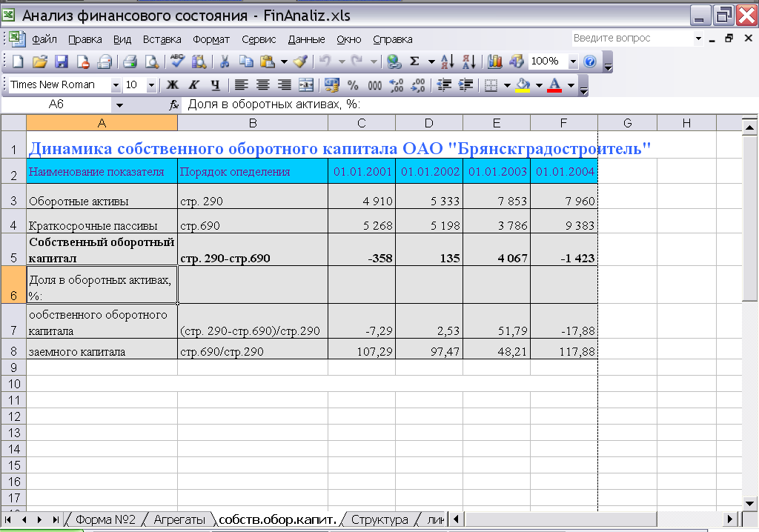759x532 pixels.
Task: Open Print Preview
Action: 152,61
